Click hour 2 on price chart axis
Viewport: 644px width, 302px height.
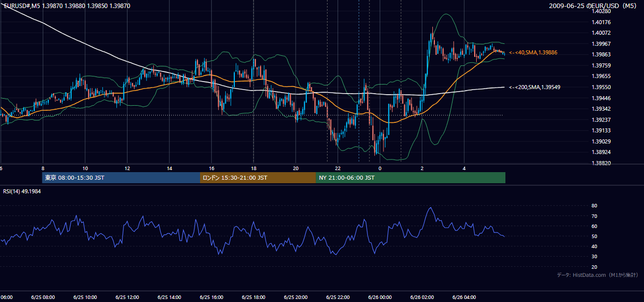click(422, 168)
